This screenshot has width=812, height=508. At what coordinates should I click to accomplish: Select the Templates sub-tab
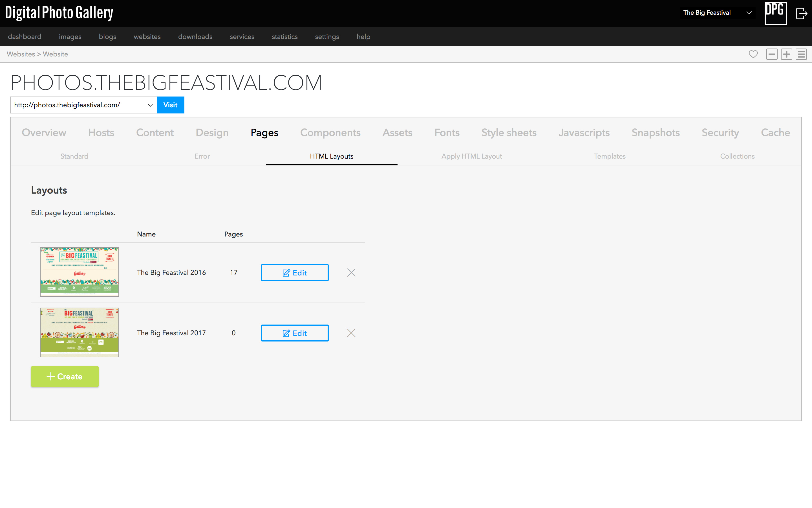610,156
